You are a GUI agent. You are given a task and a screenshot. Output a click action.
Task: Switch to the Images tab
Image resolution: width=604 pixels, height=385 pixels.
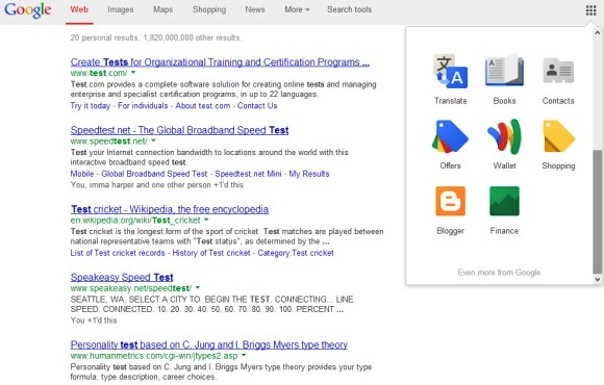point(120,10)
